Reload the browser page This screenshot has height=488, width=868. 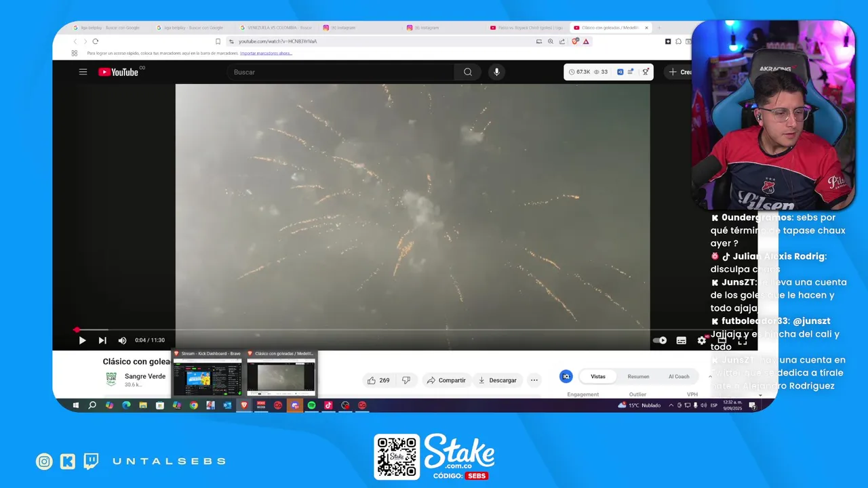[x=95, y=41]
